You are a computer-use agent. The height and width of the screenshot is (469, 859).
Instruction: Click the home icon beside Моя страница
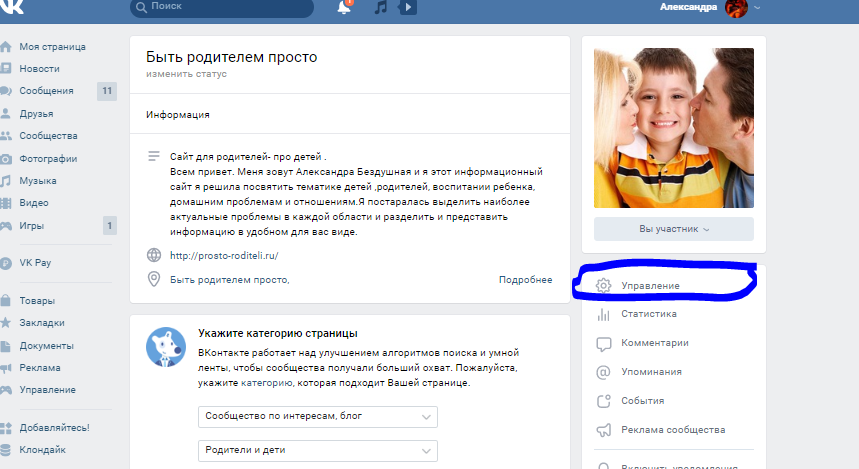pos(6,47)
